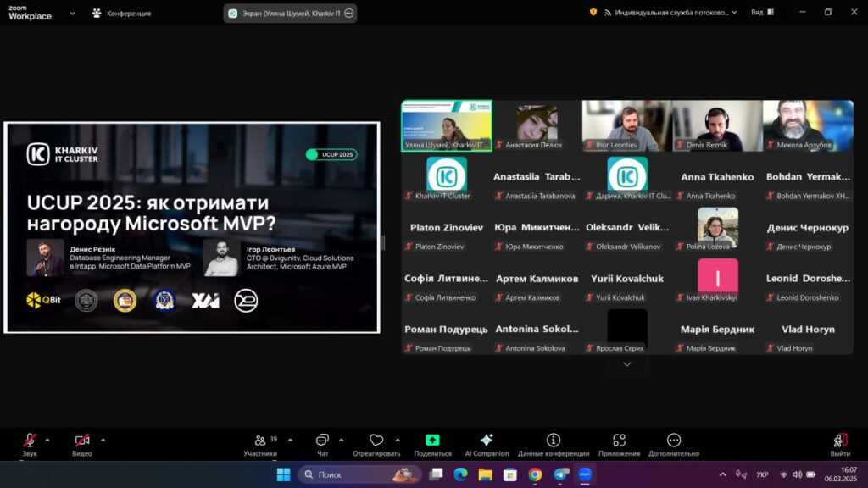Open Telegram from the taskbar
The image size is (868, 488).
pyautogui.click(x=561, y=474)
